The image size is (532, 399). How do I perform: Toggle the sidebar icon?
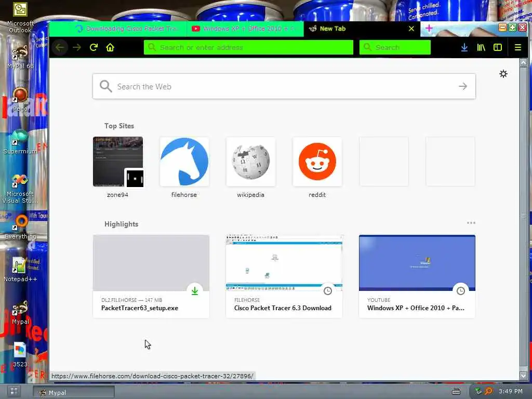pyautogui.click(x=498, y=47)
